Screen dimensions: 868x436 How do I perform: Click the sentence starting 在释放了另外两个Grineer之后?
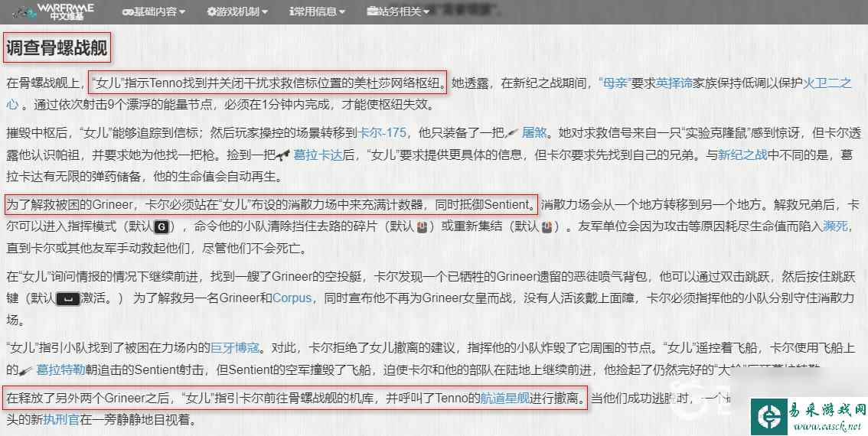pyautogui.click(x=295, y=399)
